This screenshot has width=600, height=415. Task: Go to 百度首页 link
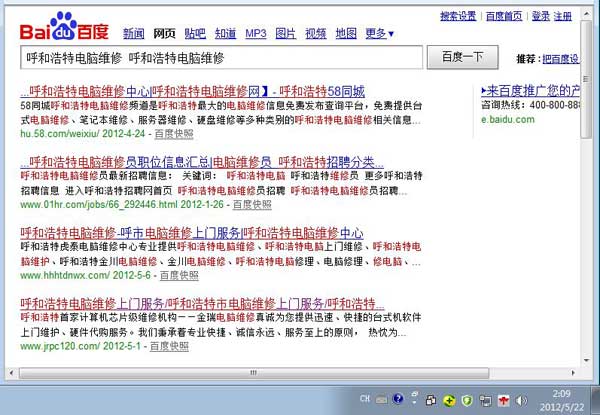504,16
